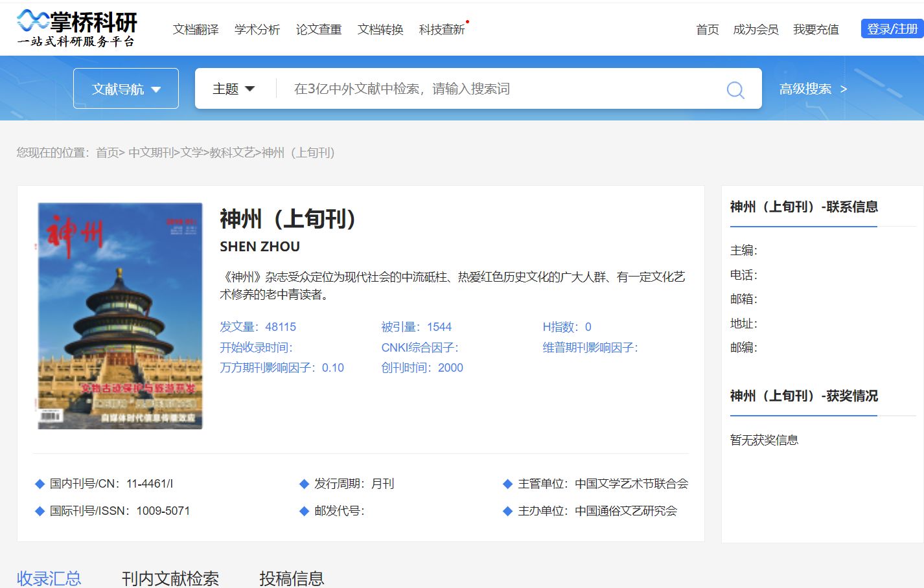Click the 神州 journal cover image

(120, 316)
